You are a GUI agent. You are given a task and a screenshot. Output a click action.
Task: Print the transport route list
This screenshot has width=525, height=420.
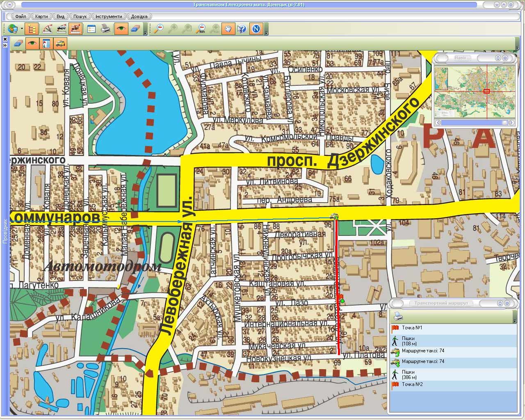[397, 316]
